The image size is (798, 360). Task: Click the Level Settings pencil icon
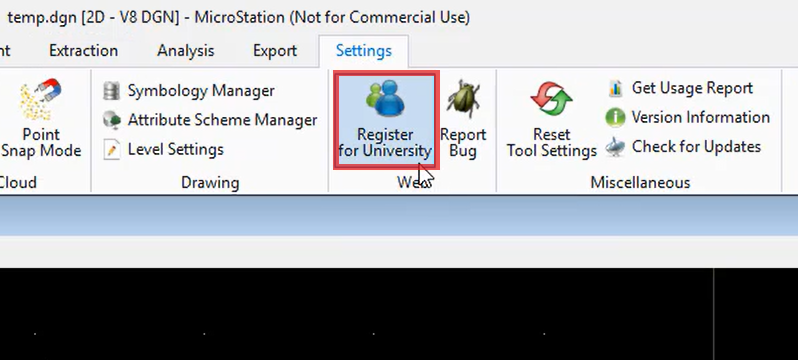tap(111, 150)
